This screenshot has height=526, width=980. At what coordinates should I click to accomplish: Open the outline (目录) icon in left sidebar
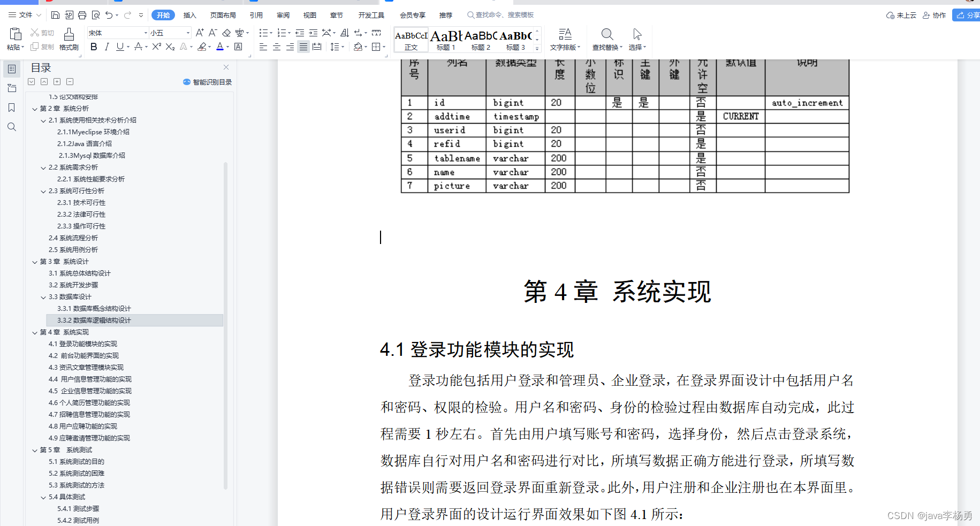click(12, 69)
